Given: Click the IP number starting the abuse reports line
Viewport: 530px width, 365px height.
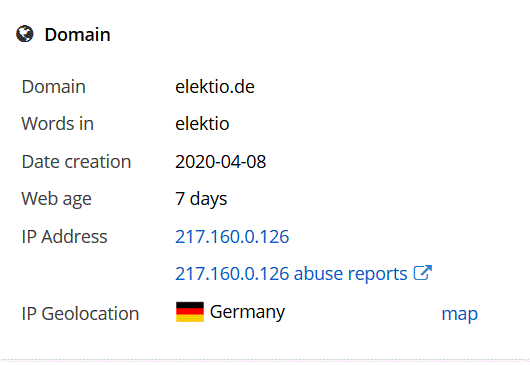Looking at the screenshot, I should [232, 273].
